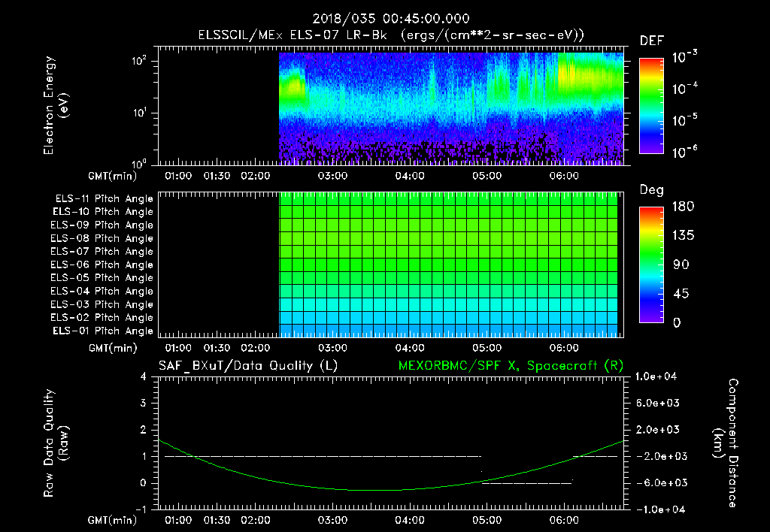Click the 45 value on Deg scale

(x=681, y=294)
